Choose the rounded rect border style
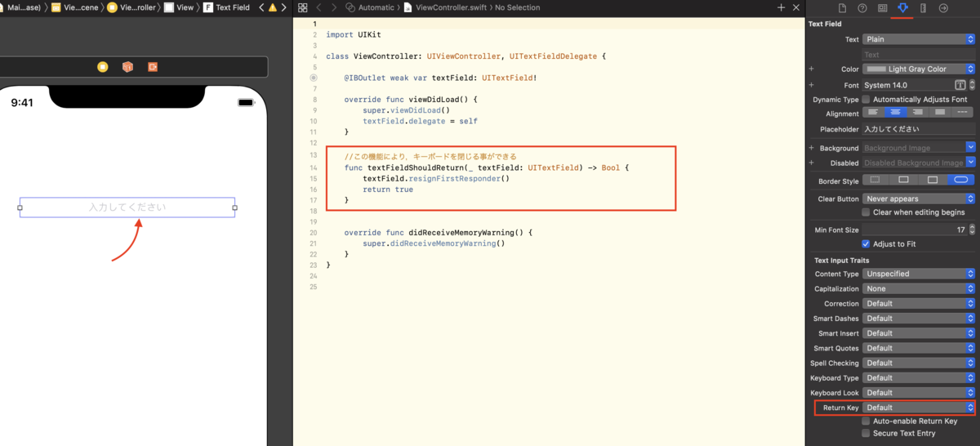 (961, 180)
